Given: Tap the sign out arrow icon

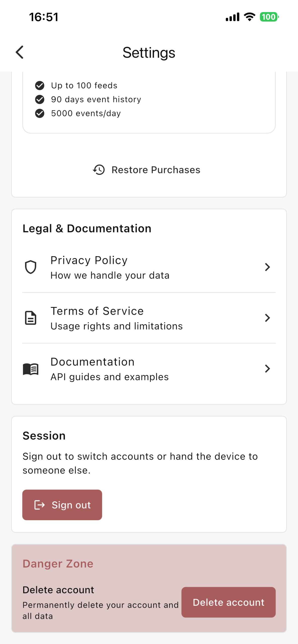Looking at the screenshot, I should (x=40, y=505).
